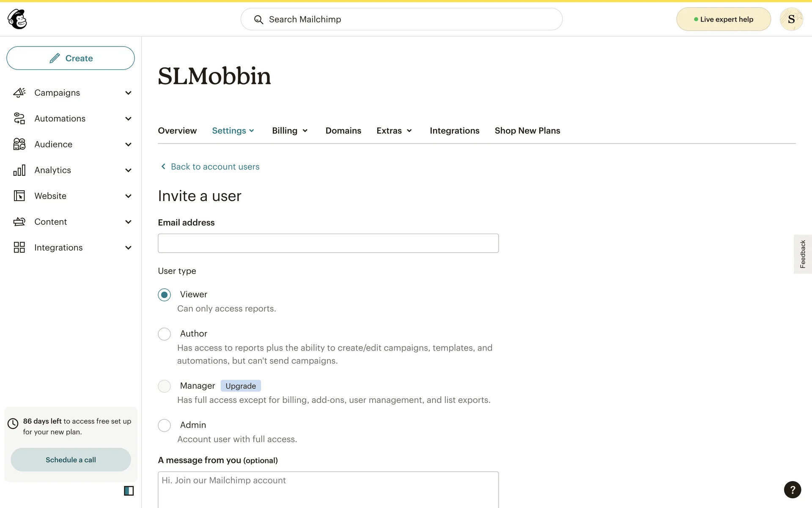Expand Integrations sidebar chevron
This screenshot has width=812, height=508.
[128, 248]
